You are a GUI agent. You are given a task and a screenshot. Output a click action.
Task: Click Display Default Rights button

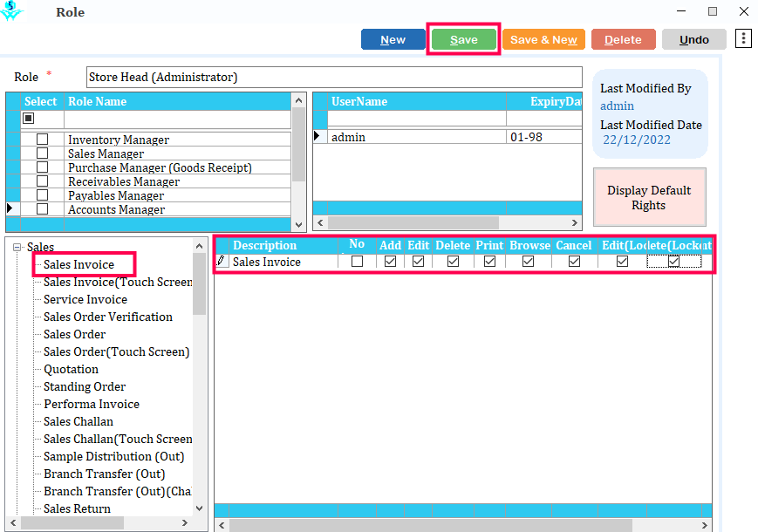[x=649, y=198]
